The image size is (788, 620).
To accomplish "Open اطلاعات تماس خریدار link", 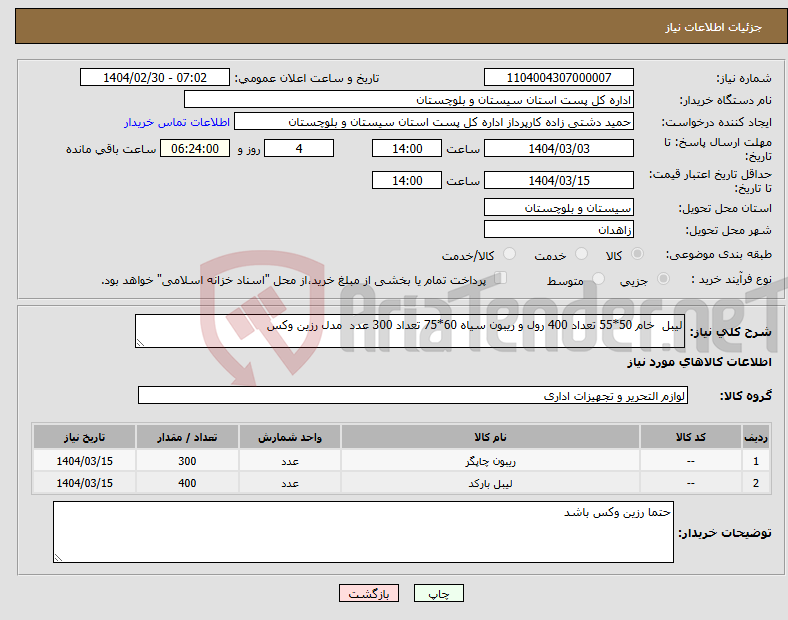I will pos(177,122).
